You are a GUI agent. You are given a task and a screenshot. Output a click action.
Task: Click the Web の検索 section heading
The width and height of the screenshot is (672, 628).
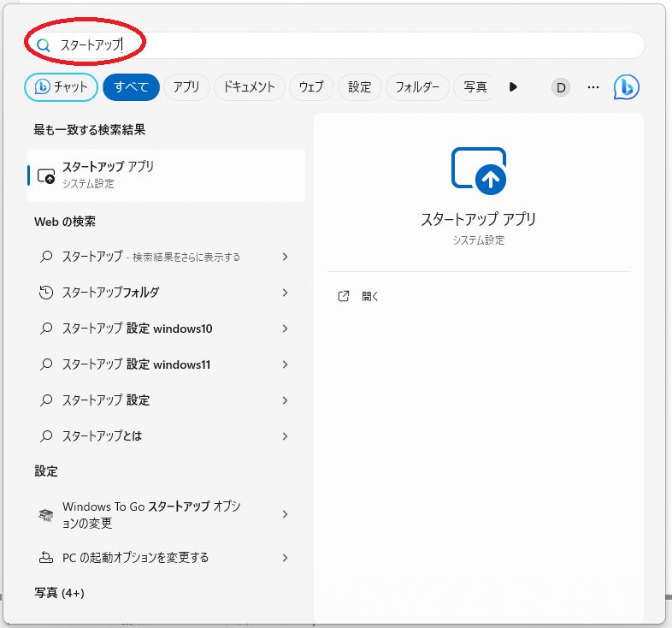[65, 222]
